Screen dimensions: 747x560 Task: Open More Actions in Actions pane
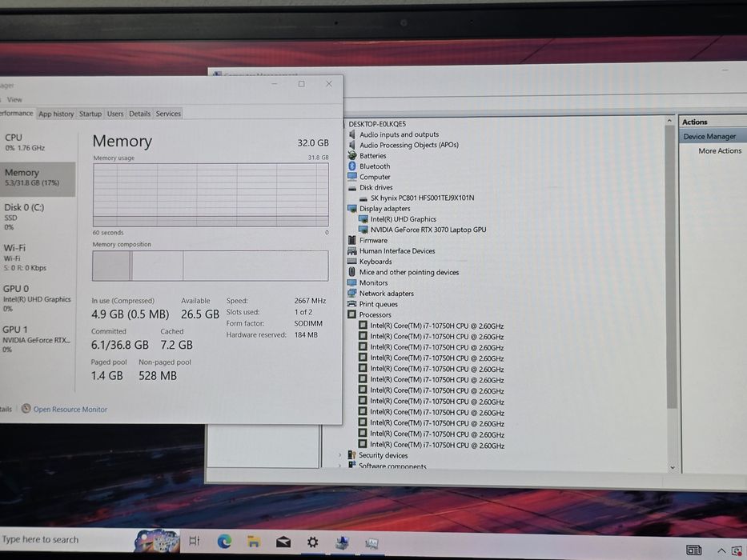pos(720,150)
